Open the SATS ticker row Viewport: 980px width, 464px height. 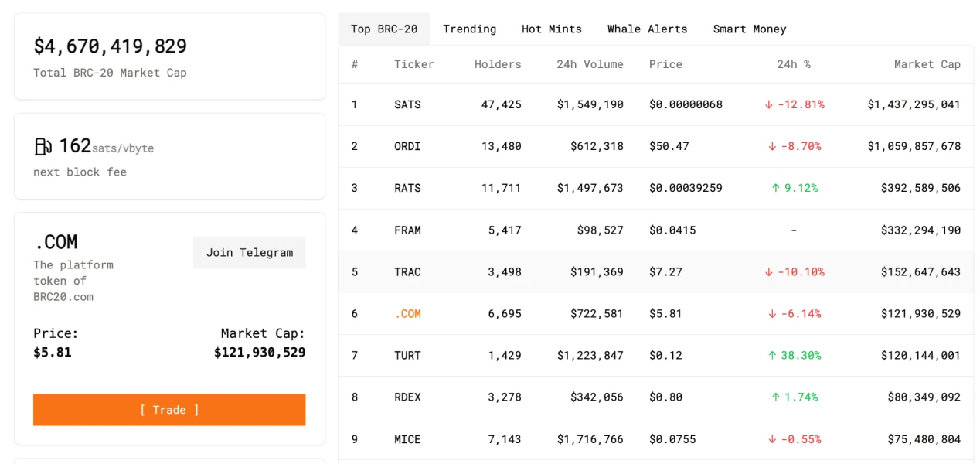click(x=407, y=104)
